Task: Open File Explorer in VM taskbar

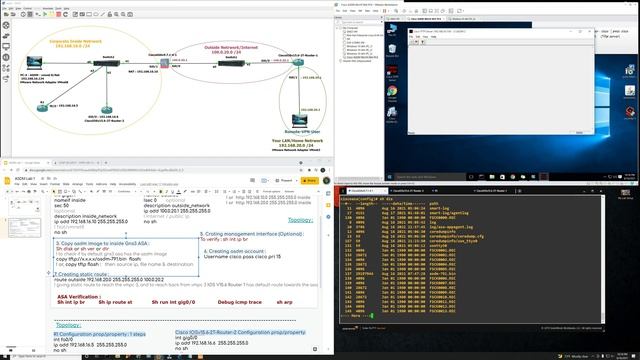Action: pyautogui.click(x=492, y=177)
